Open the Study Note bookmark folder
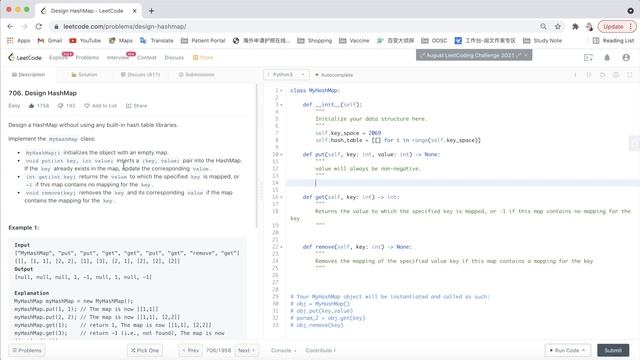Screen dimensions: 640x360 tap(542, 40)
